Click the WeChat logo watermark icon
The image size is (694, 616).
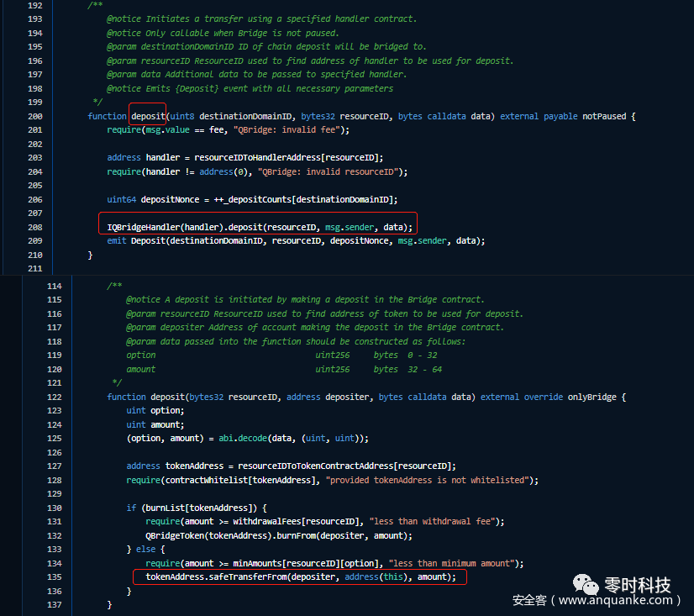click(x=583, y=582)
